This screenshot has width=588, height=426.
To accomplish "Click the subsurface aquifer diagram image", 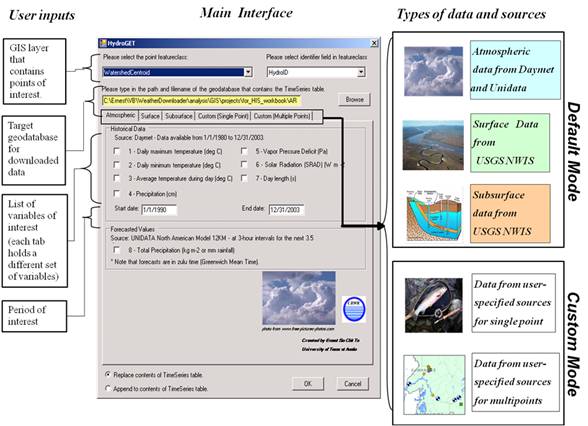I will pos(435,215).
